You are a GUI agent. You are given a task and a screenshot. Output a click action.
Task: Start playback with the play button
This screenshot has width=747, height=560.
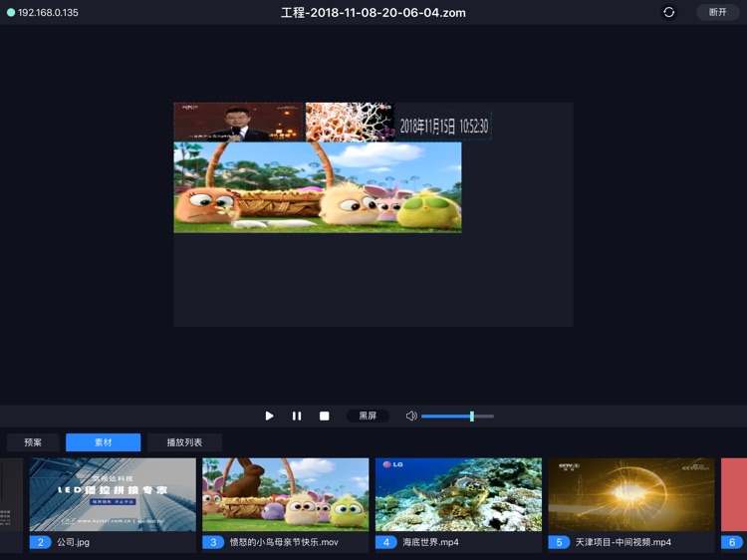point(269,417)
